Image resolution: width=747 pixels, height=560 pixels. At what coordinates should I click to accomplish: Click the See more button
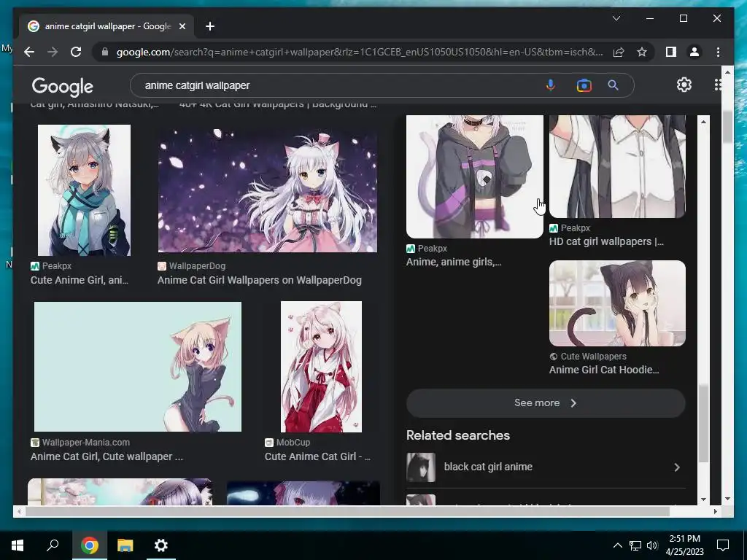546,402
